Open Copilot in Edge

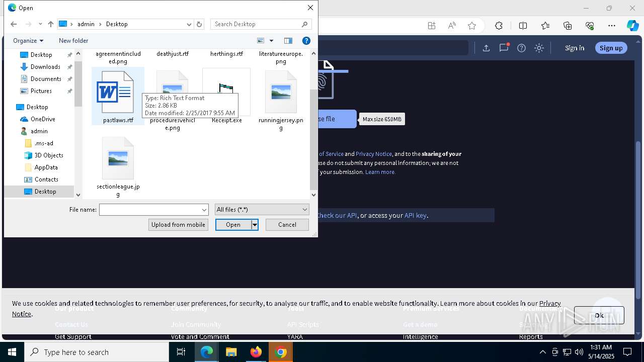pos(632,26)
